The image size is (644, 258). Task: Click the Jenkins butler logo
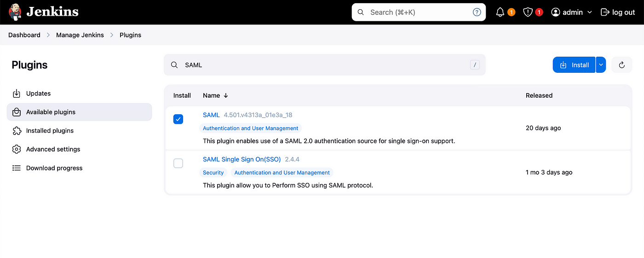[x=15, y=12]
